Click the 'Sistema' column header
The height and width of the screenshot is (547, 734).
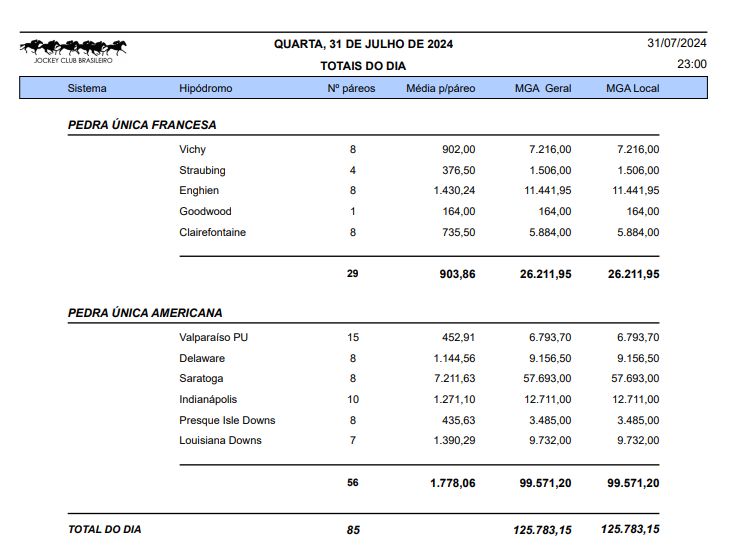click(x=87, y=88)
